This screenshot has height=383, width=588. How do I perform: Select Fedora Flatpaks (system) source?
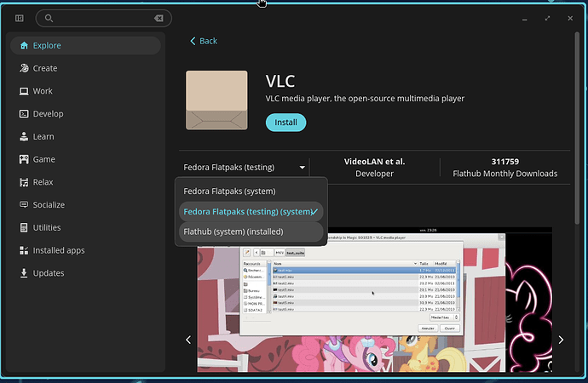coord(251,191)
